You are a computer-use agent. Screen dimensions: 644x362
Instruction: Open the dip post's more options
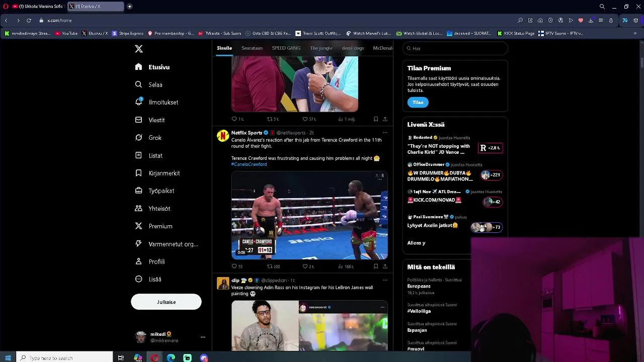coord(385,280)
